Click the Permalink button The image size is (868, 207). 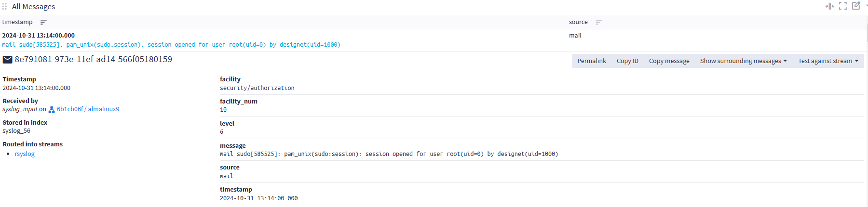(x=592, y=61)
